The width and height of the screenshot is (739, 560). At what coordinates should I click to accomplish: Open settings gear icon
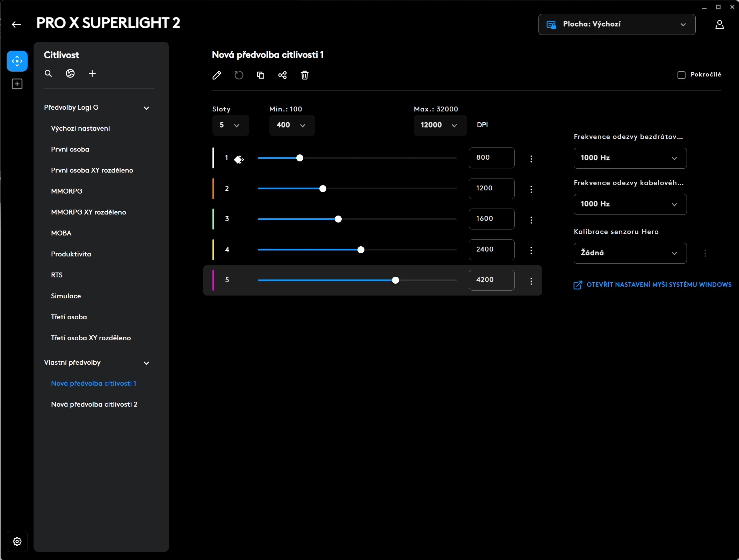click(x=17, y=541)
